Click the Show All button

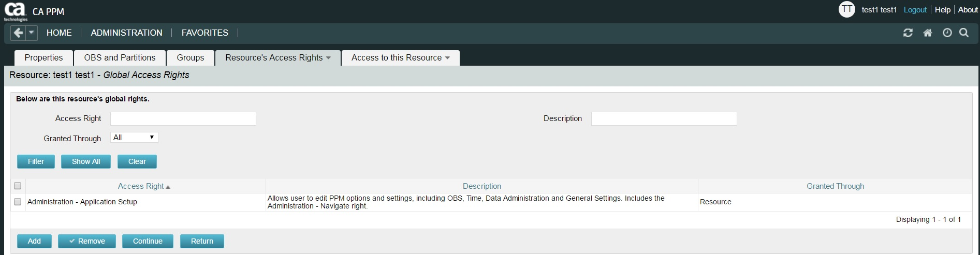point(86,161)
